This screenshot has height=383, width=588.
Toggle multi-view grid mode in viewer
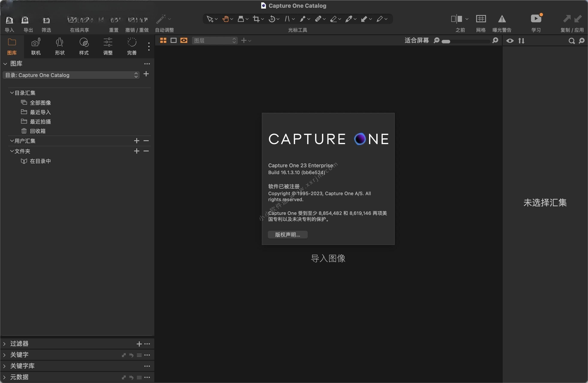pyautogui.click(x=163, y=41)
